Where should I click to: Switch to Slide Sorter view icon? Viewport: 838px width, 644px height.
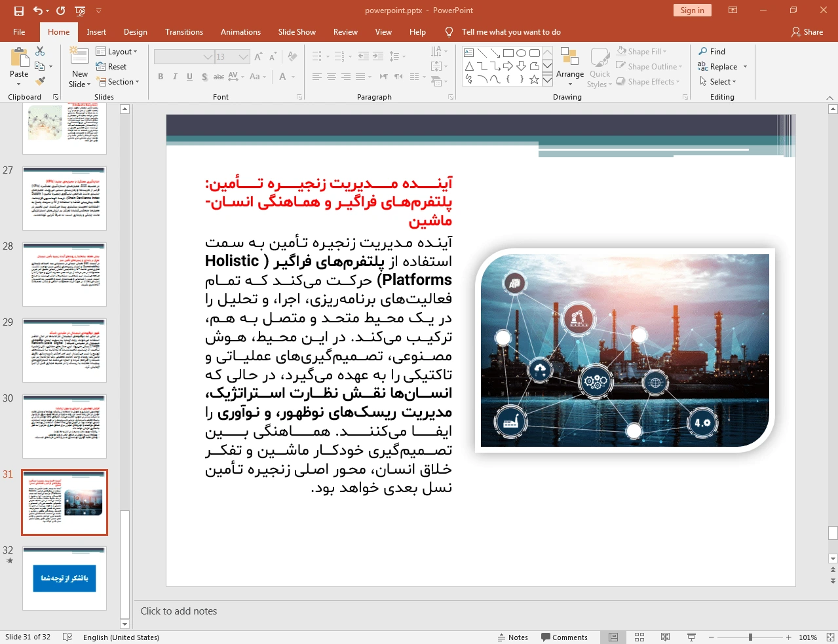639,637
